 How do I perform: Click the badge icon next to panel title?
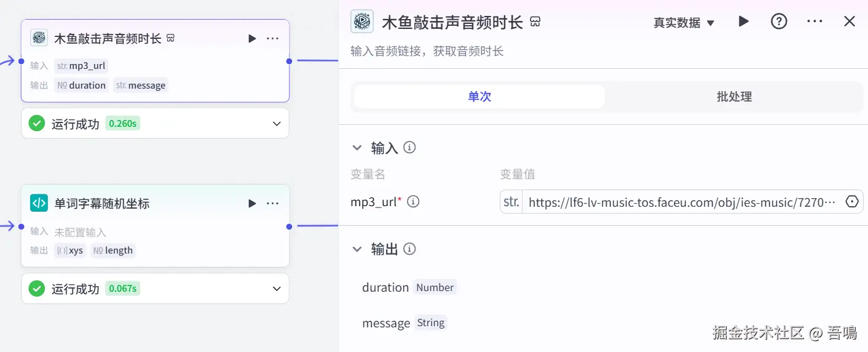[x=535, y=22]
